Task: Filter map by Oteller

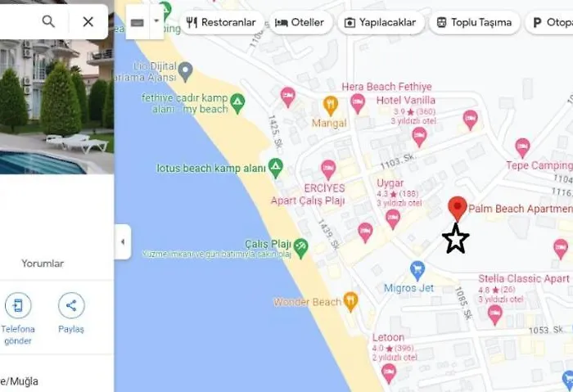Action: click(x=300, y=23)
